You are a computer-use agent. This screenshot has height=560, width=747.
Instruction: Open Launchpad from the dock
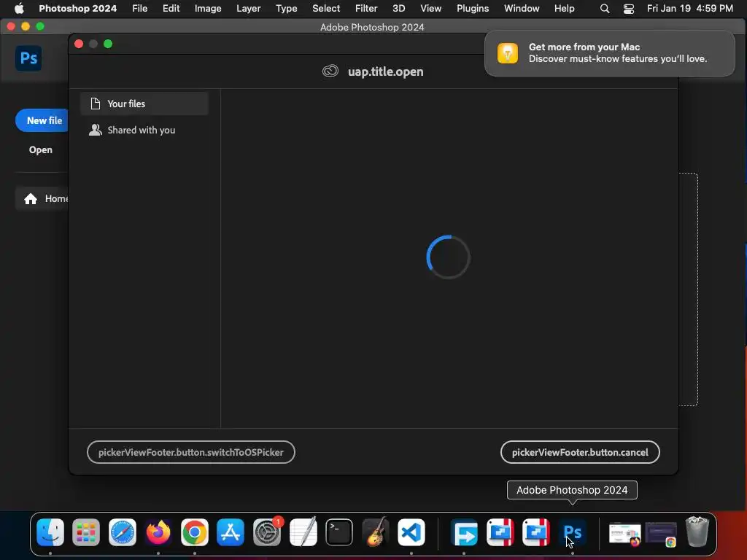[86, 532]
